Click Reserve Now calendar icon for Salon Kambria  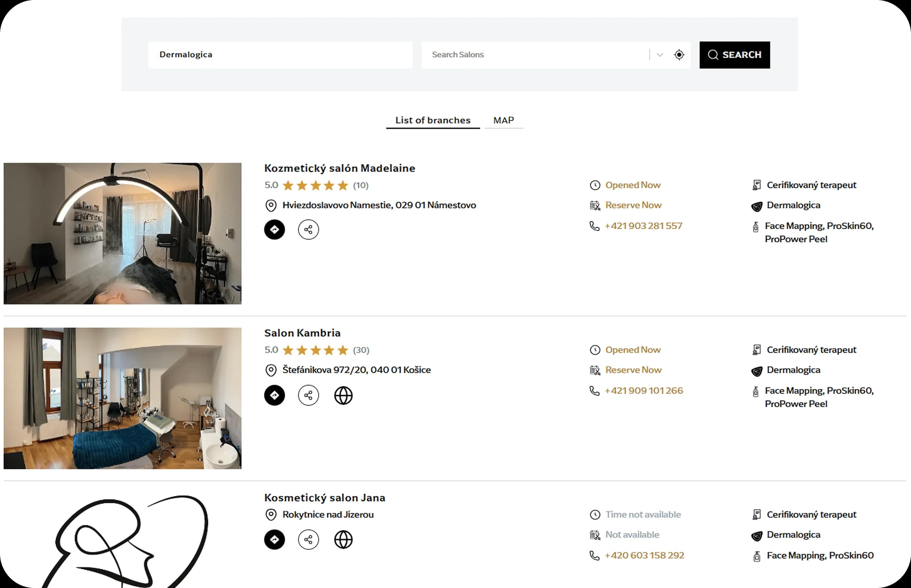click(x=595, y=370)
